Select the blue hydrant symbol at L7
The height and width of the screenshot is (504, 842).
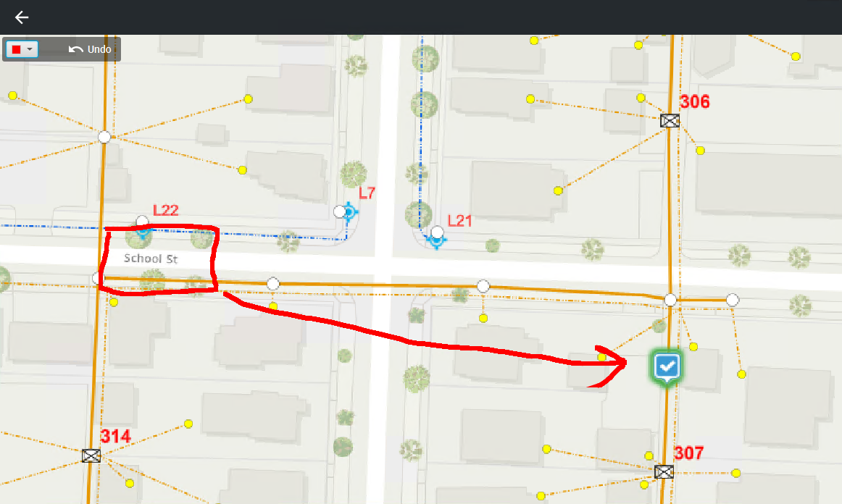point(349,213)
